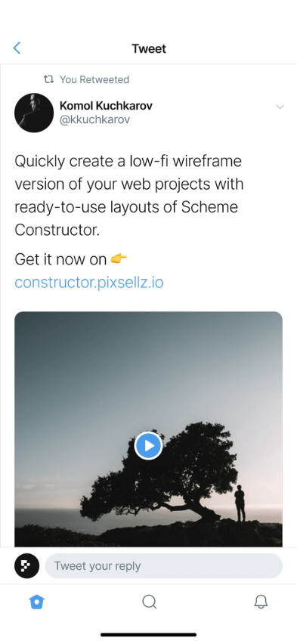Tap the Get it now on text
297x644 pixels.
(x=60, y=259)
